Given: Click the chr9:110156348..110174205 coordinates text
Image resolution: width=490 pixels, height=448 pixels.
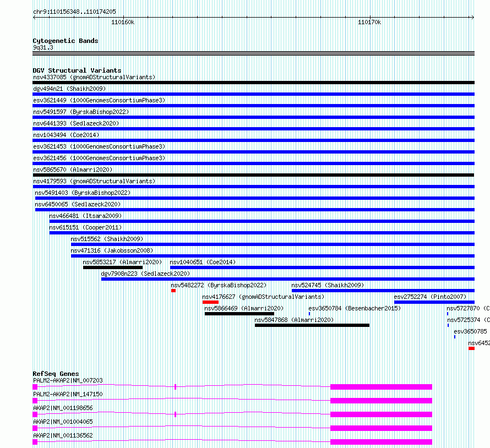Looking at the screenshot, I should click(x=74, y=12).
